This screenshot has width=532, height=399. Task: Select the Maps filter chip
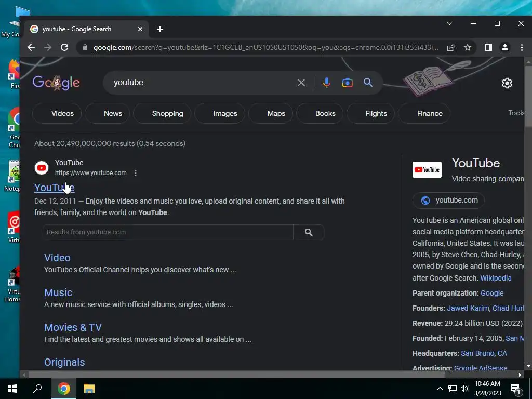click(x=271, y=113)
